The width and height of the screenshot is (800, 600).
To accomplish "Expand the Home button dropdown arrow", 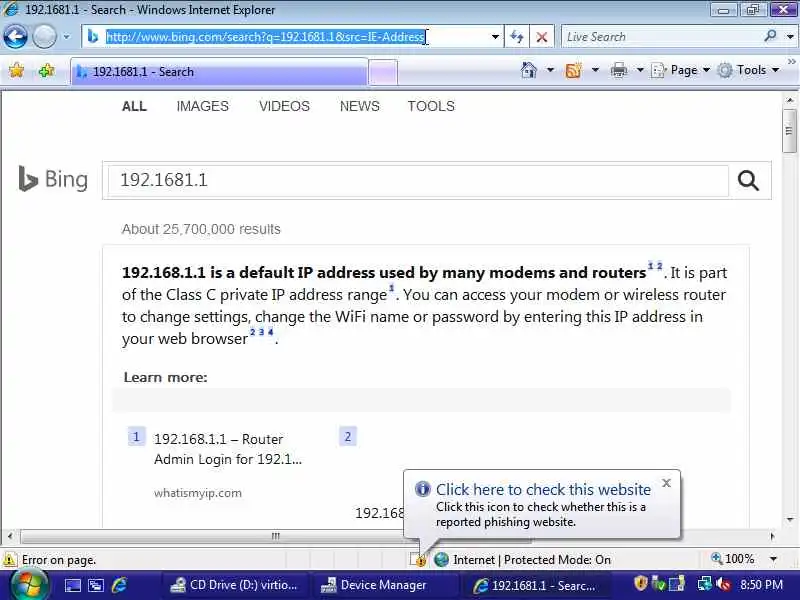I will pos(550,70).
